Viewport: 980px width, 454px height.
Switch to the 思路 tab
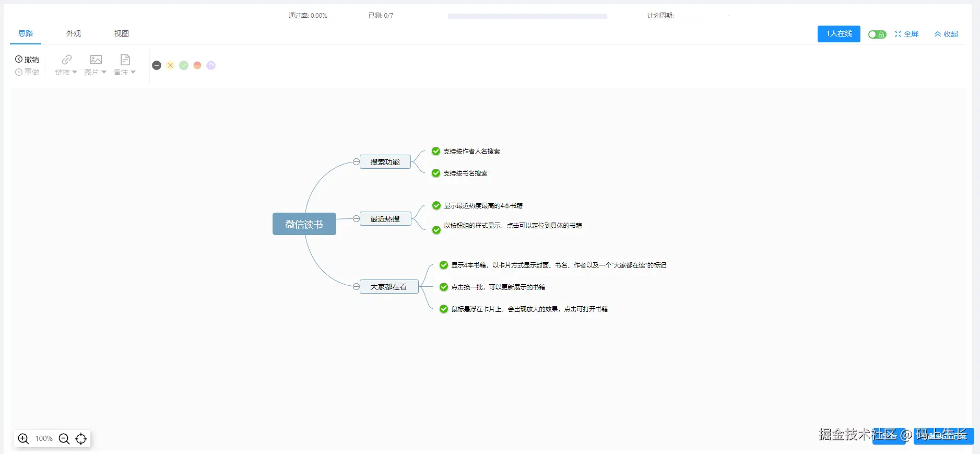tap(26, 33)
